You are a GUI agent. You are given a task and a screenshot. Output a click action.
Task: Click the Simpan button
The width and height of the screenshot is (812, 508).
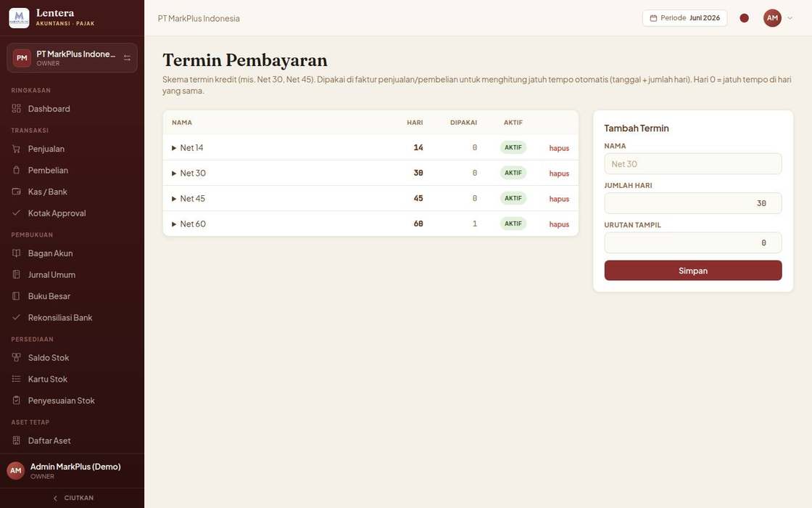click(693, 271)
